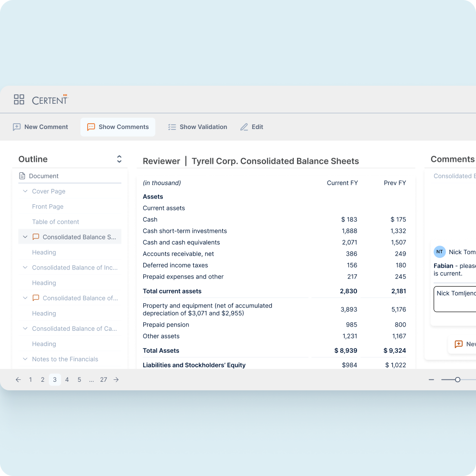Click the Edit pencil button

pos(252,127)
